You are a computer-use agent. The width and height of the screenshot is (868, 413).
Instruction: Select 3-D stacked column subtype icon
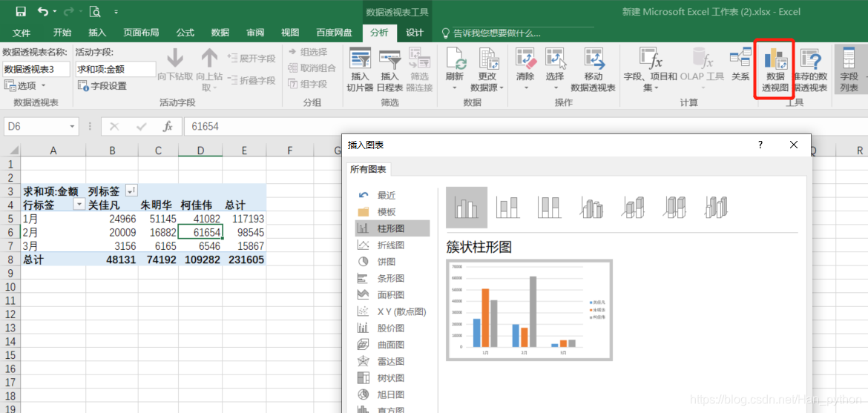(634, 208)
